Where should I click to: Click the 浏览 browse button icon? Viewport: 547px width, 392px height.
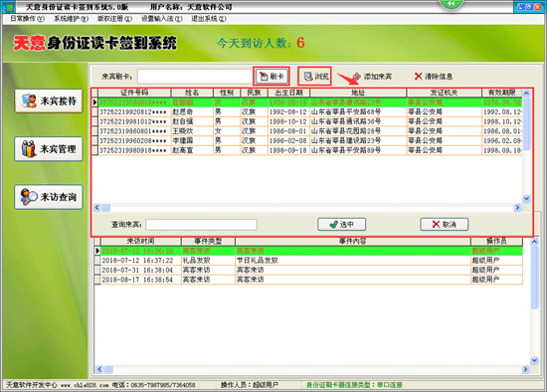tap(308, 77)
